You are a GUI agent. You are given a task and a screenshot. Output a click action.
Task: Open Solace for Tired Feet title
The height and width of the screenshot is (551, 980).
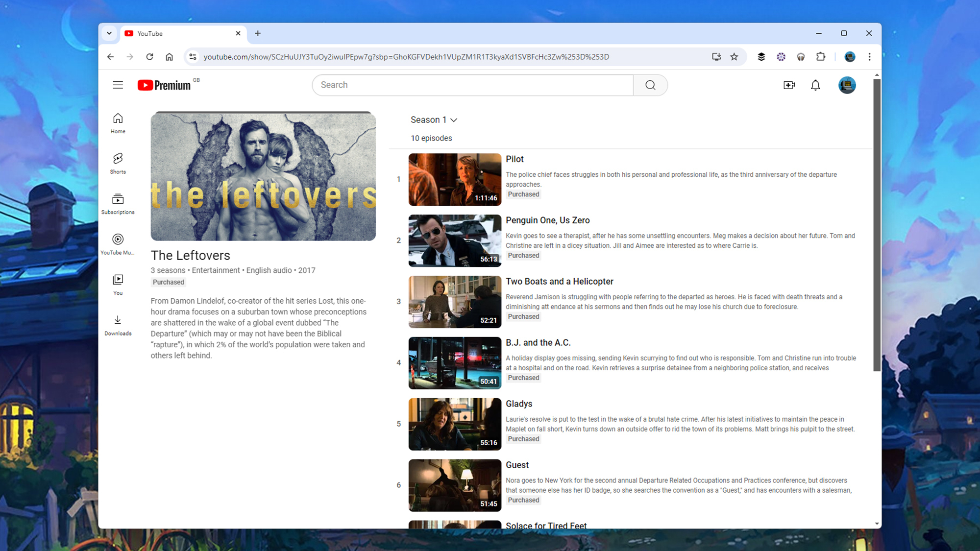click(x=546, y=525)
